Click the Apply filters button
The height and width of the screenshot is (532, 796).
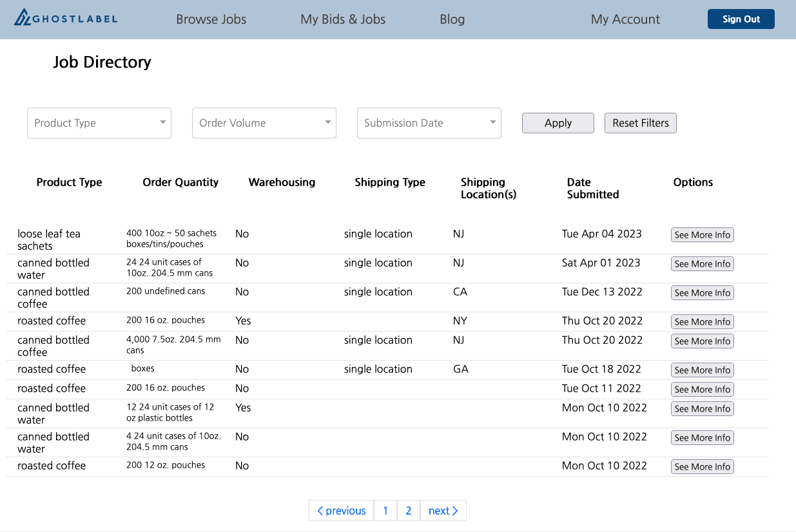pyautogui.click(x=558, y=123)
